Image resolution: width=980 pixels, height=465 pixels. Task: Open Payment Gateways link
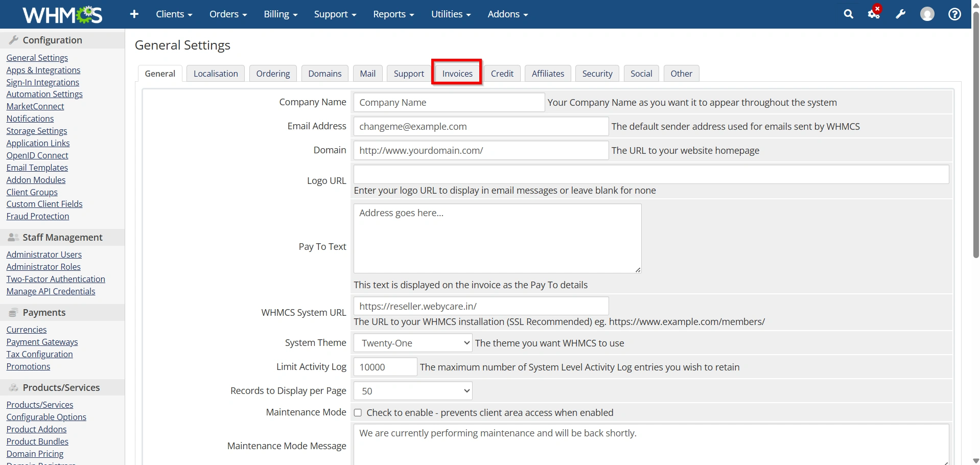coord(42,342)
